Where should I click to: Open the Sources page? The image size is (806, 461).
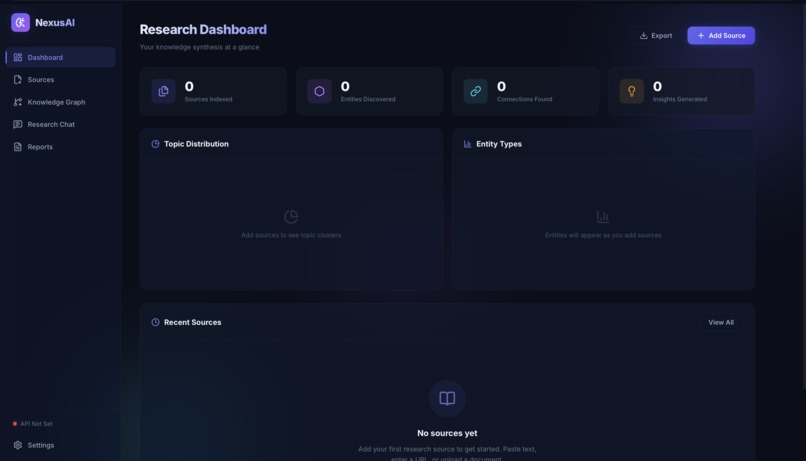(61, 80)
